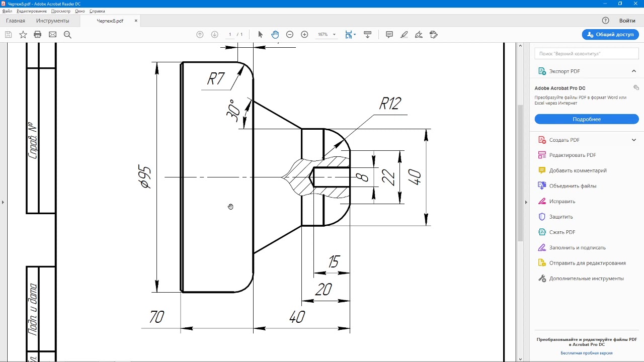Open Редактировать PDF tool
644x362 pixels.
click(573, 155)
